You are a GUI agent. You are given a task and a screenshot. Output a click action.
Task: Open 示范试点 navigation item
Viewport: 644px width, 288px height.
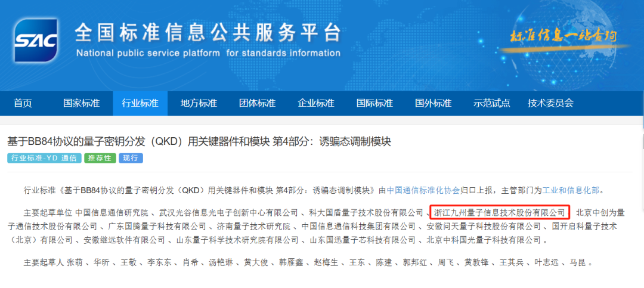[x=491, y=103]
